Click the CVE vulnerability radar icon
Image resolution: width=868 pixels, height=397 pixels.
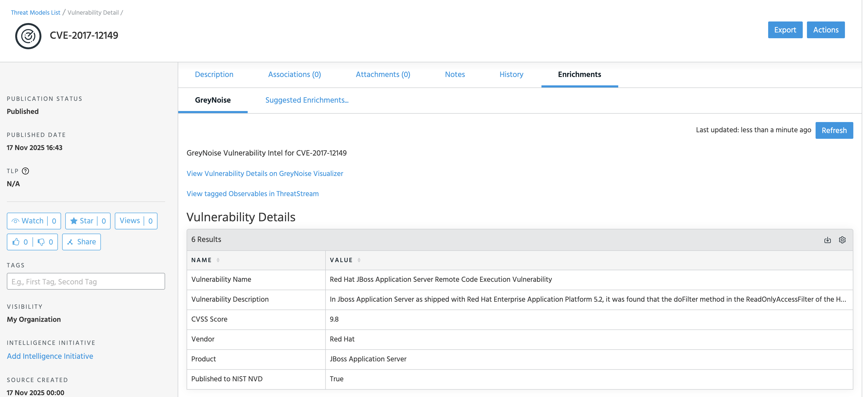pos(28,36)
